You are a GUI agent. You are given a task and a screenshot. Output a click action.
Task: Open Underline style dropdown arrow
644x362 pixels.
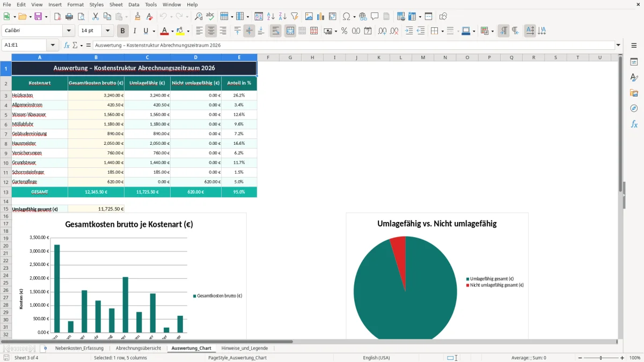point(153,31)
